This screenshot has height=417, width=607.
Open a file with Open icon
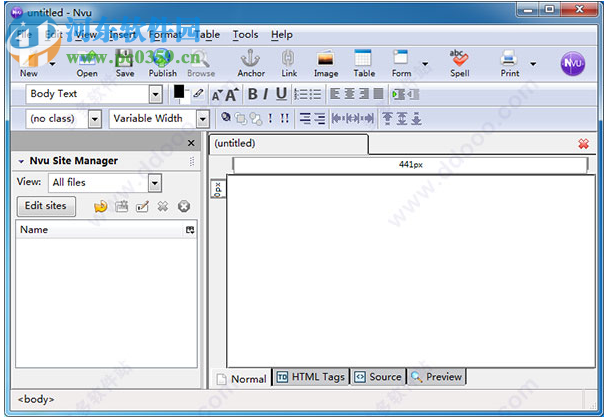pyautogui.click(x=87, y=63)
